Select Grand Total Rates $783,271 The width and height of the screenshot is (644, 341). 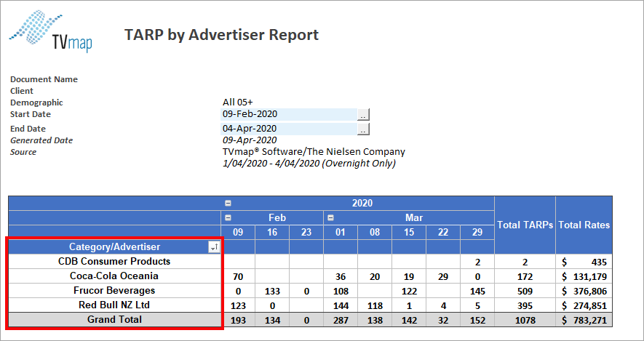(x=584, y=321)
